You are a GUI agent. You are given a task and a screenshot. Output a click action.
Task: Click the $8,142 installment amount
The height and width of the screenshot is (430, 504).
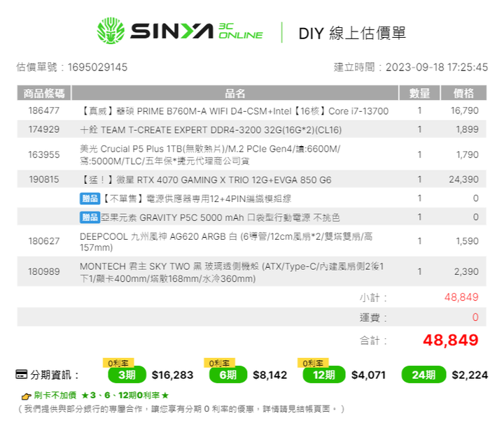[x=270, y=375]
